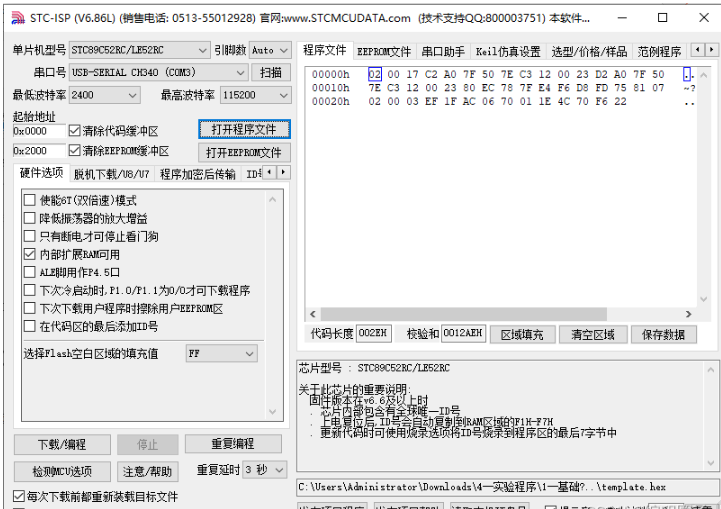Click address label 00020h in hex view
This screenshot has width=721, height=509.
click(331, 102)
